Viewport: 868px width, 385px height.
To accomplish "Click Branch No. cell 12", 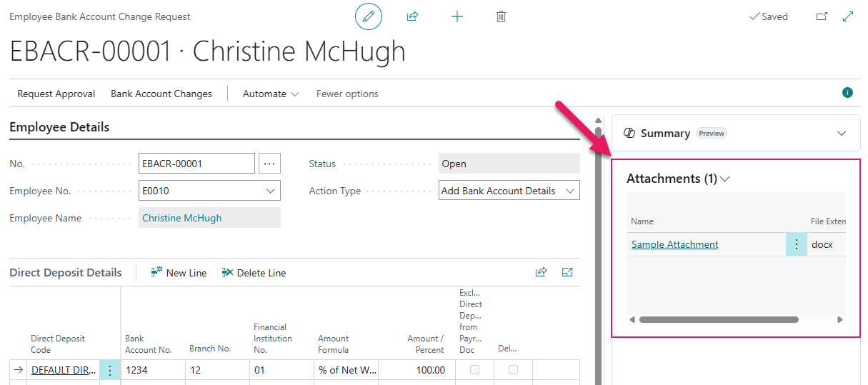I will [x=217, y=370].
